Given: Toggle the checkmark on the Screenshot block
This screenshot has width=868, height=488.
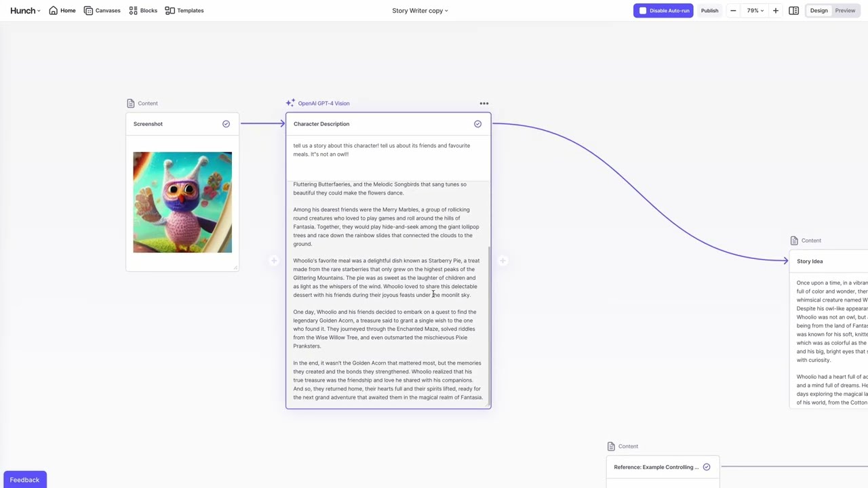Looking at the screenshot, I should pos(226,123).
